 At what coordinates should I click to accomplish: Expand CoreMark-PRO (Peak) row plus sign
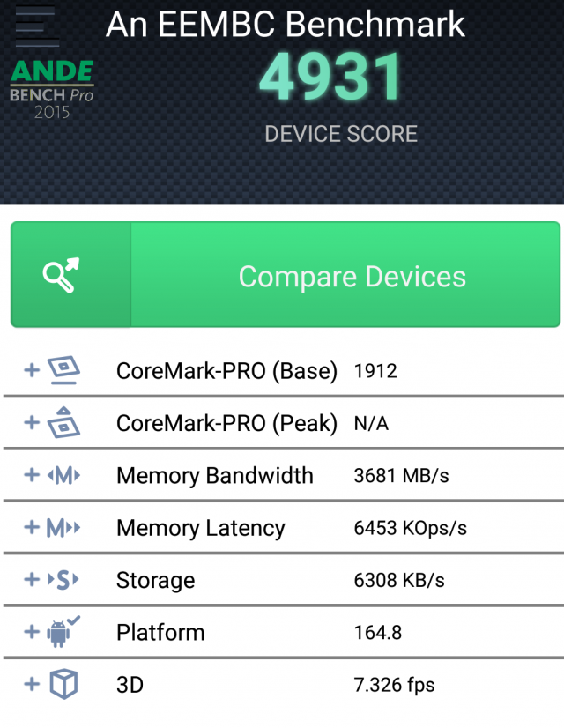(32, 423)
